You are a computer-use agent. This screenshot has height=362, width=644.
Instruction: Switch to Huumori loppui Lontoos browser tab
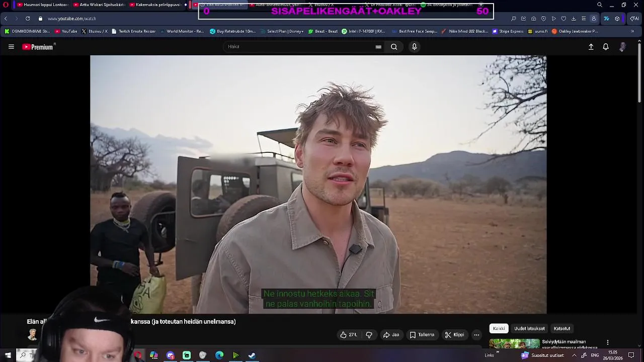tap(42, 5)
